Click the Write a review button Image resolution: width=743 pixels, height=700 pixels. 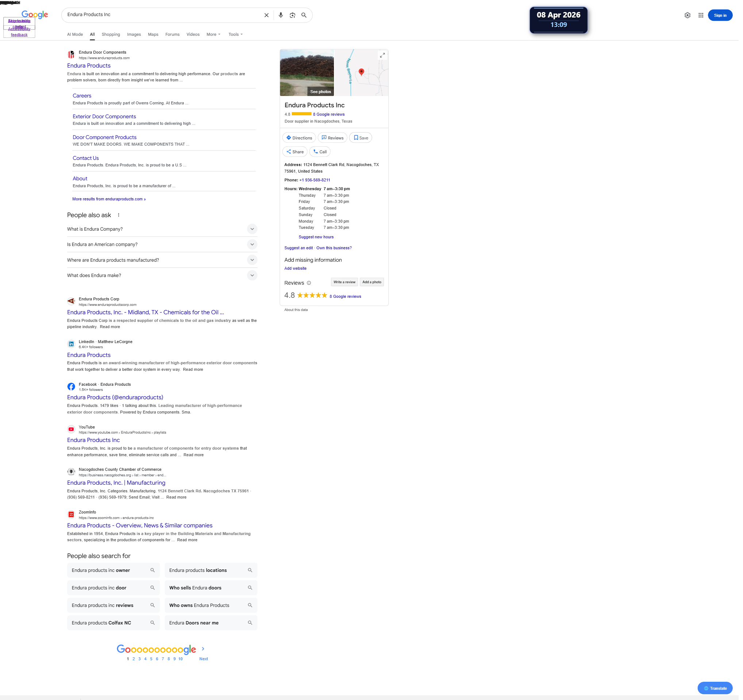pos(346,284)
